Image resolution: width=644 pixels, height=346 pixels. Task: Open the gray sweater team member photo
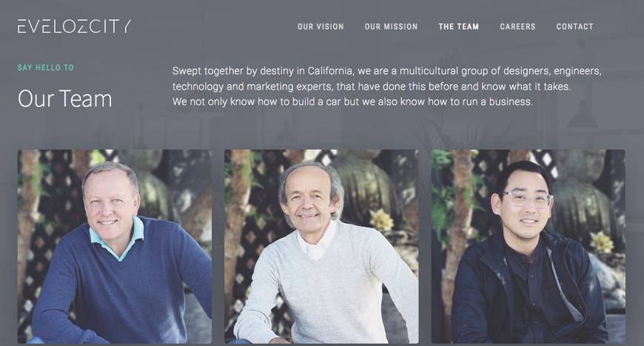pos(321,247)
